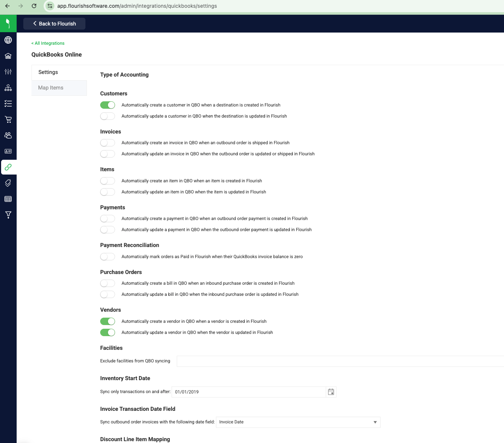Disable automatic vendor creation in QBO
The image size is (504, 443).
click(x=108, y=321)
